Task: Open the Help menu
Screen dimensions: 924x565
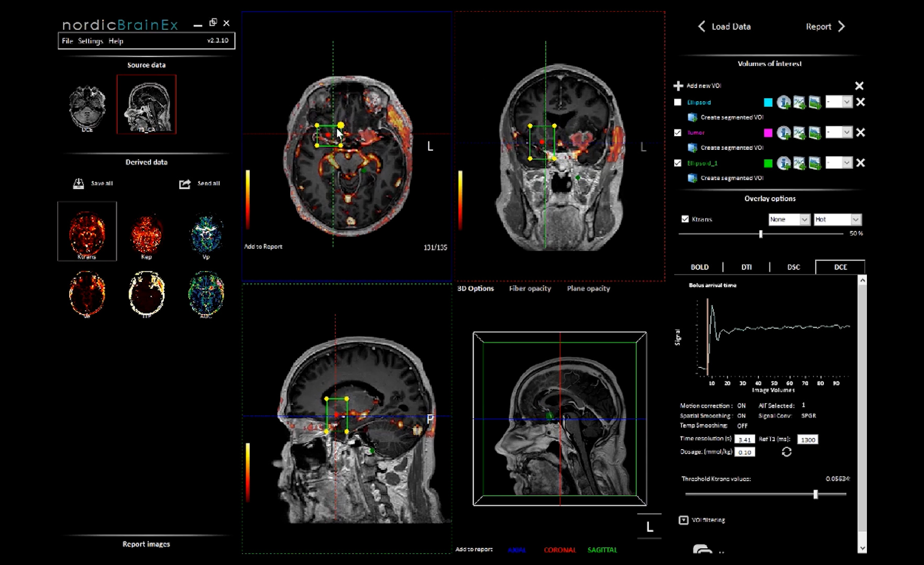Action: pos(116,41)
